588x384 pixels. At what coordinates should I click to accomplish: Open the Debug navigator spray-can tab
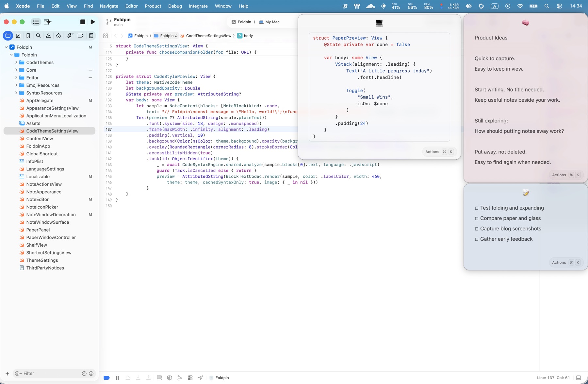[70, 36]
